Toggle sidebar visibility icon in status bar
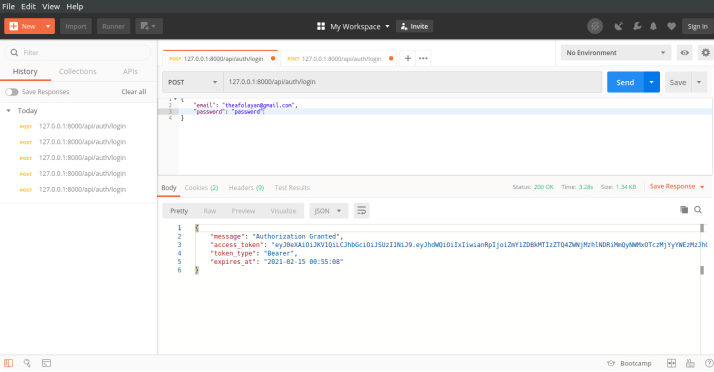 pyautogui.click(x=9, y=363)
